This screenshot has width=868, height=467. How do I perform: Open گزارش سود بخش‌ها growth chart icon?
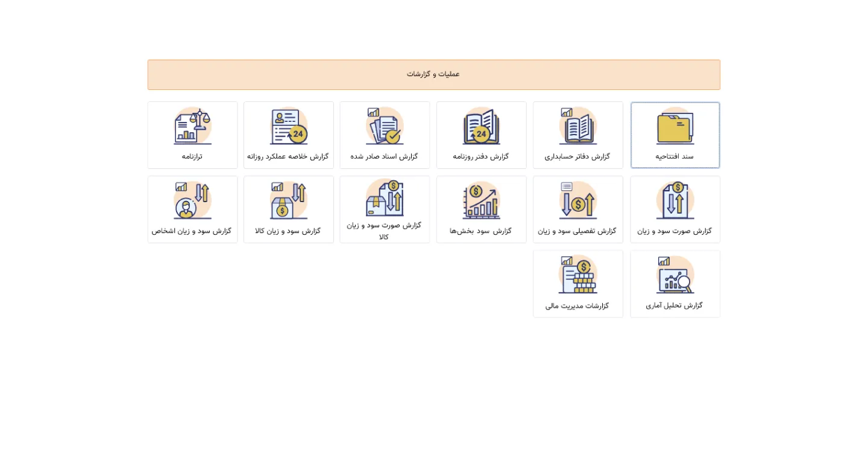point(481,201)
